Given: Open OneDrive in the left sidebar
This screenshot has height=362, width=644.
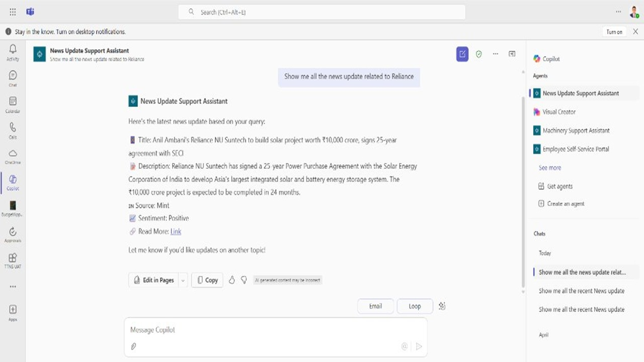Looking at the screenshot, I should click(x=13, y=156).
